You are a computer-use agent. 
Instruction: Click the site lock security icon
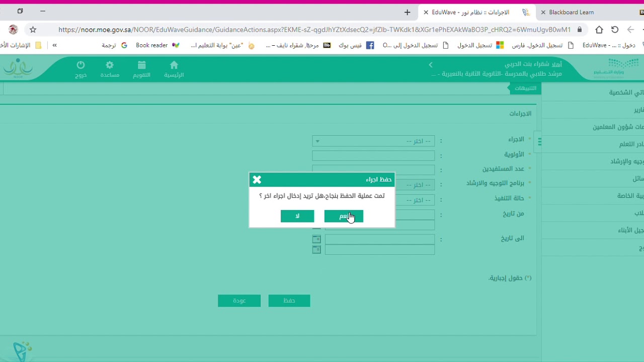click(580, 30)
